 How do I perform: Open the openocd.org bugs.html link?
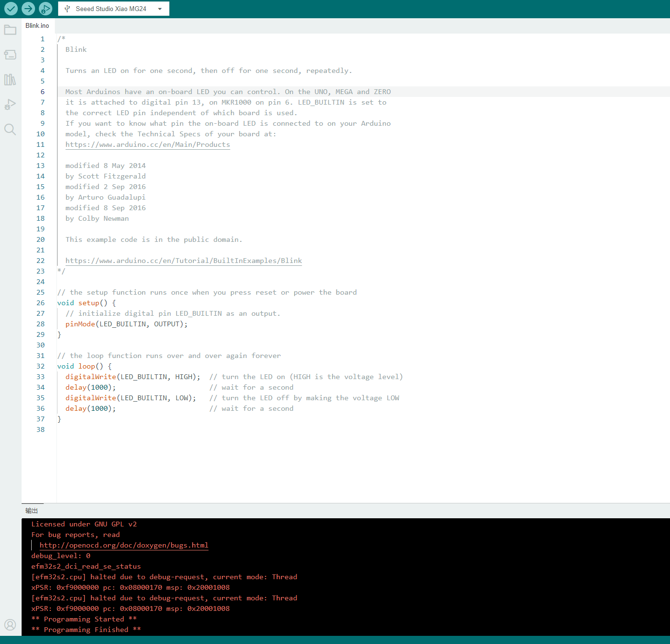pos(124,545)
